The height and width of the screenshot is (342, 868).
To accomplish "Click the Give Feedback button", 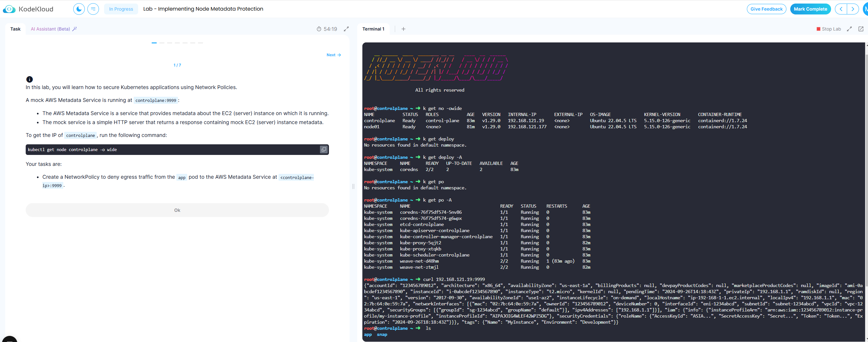I will coord(766,9).
